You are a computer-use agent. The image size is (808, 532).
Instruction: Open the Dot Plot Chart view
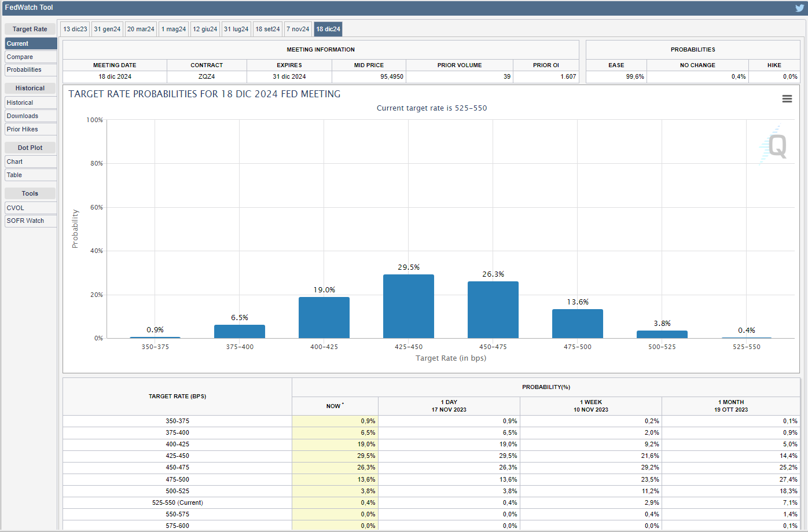(30, 162)
